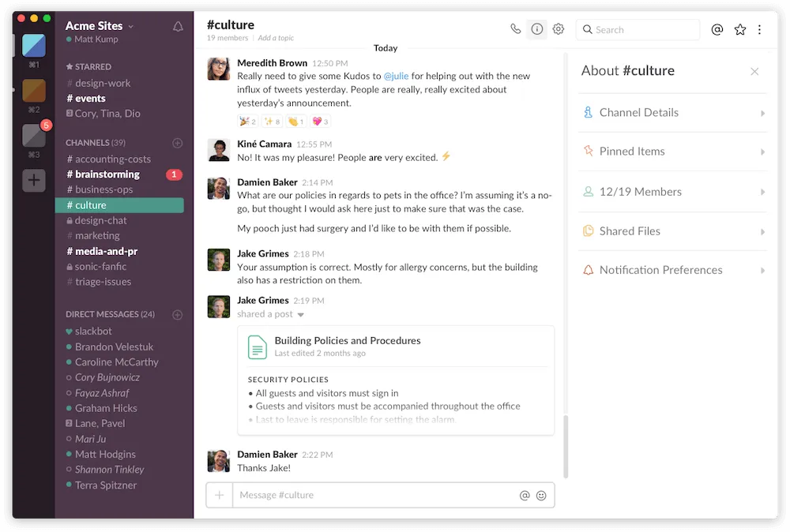This screenshot has width=790, height=532.
Task: Click Add a topic link
Action: [276, 38]
